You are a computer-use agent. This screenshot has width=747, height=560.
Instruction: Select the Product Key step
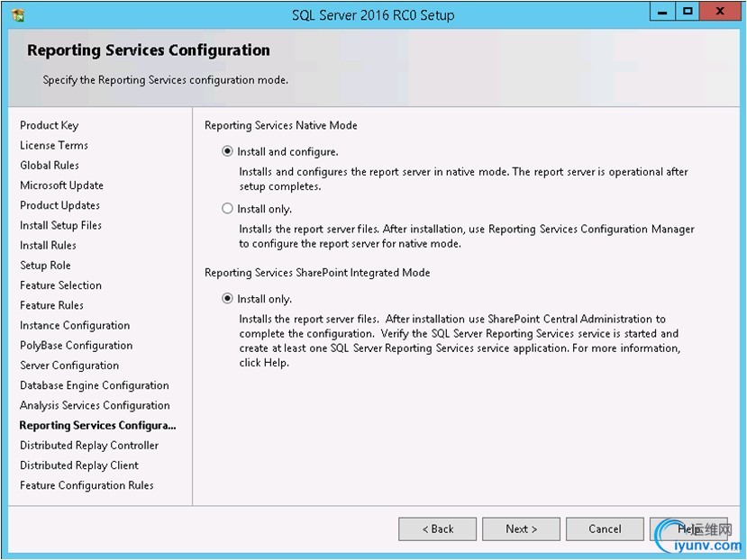coord(49,125)
